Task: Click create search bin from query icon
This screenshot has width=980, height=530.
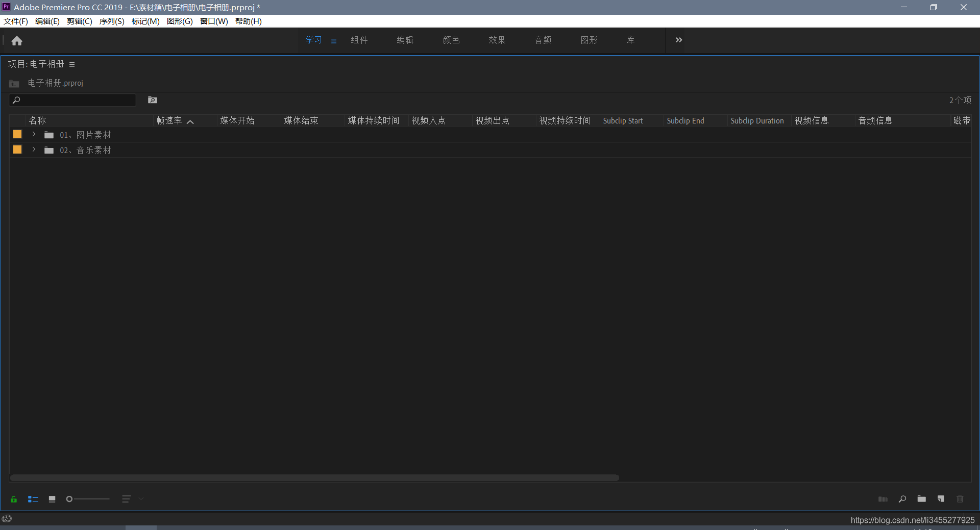Action: 153,100
